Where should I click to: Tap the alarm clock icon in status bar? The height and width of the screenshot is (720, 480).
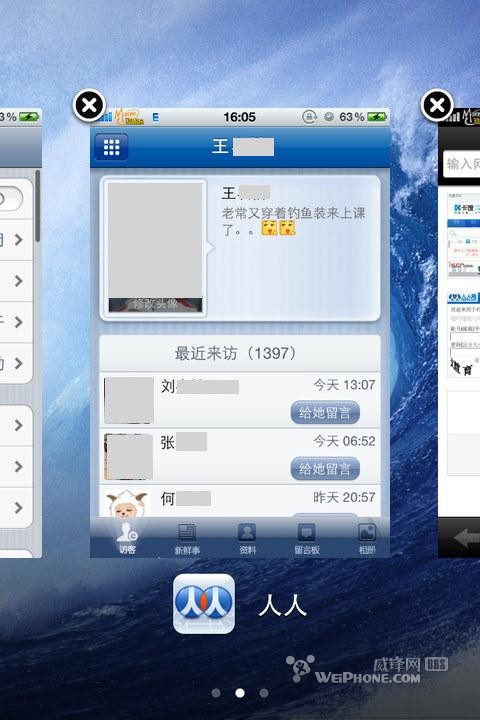pos(329,117)
